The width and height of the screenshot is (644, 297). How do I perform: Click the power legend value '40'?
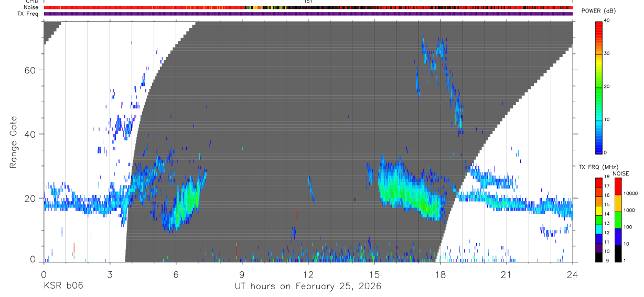606,20
